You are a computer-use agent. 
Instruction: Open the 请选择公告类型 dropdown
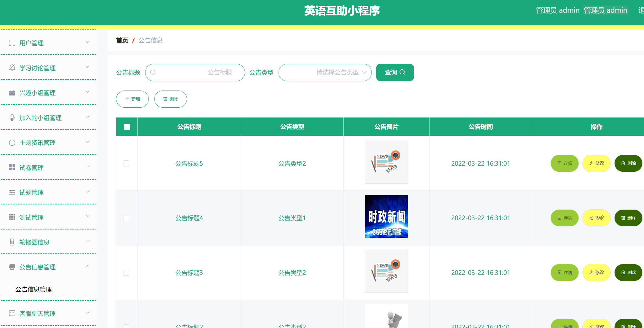tap(325, 72)
